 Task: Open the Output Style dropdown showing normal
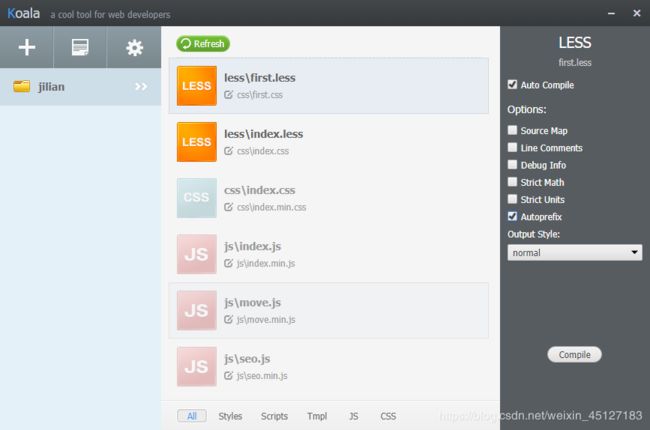click(x=575, y=253)
